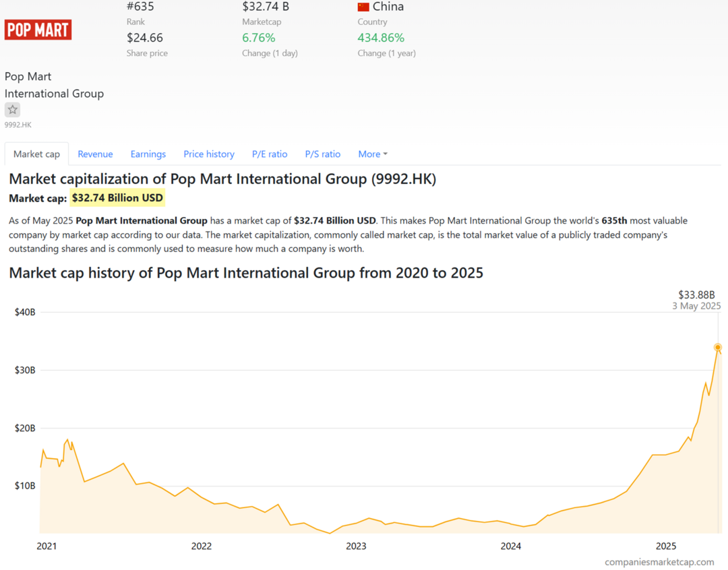The height and width of the screenshot is (570, 728).
Task: Click the 2022 x-axis label
Action: coord(202,546)
